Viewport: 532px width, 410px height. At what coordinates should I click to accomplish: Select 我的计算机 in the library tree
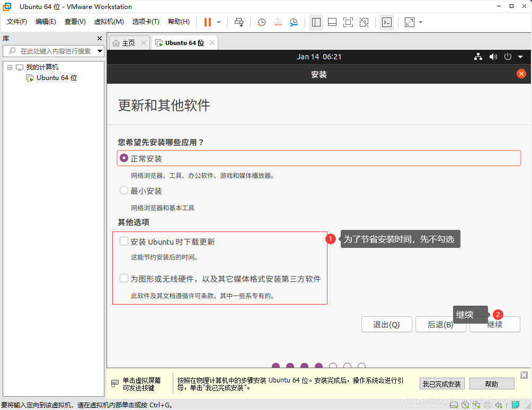[42, 67]
